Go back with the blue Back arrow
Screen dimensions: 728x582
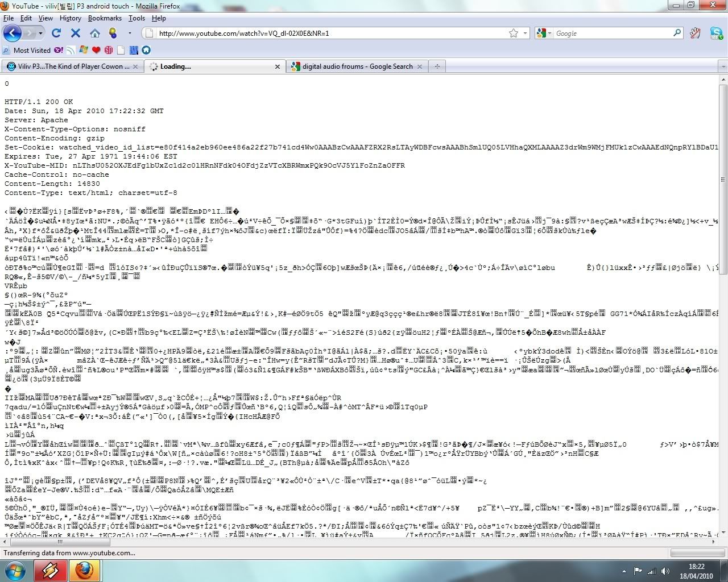(x=13, y=33)
